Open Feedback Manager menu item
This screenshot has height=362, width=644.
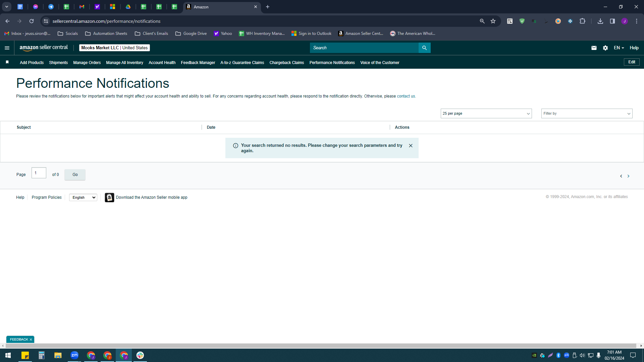point(198,63)
